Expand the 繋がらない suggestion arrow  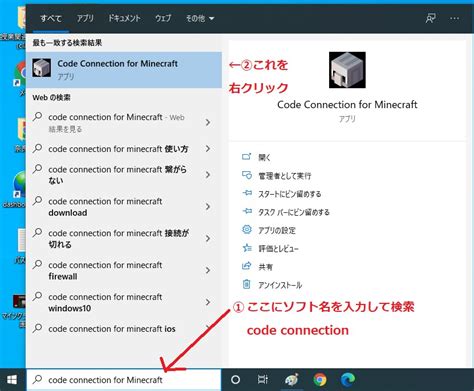[x=208, y=175]
